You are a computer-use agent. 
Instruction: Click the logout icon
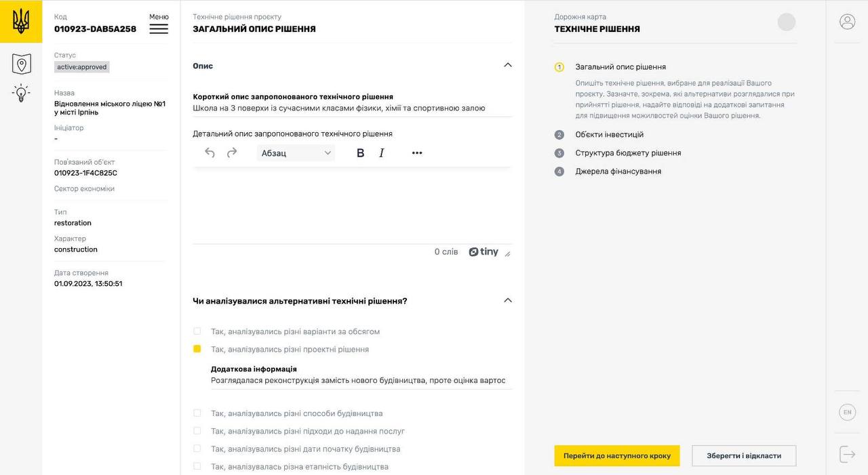(x=847, y=454)
